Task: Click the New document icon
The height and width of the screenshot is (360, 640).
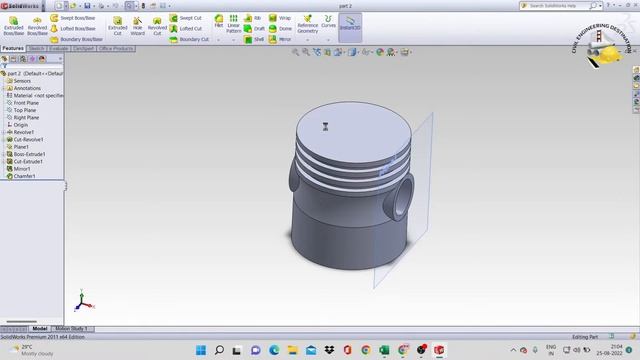Action: pyautogui.click(x=59, y=6)
